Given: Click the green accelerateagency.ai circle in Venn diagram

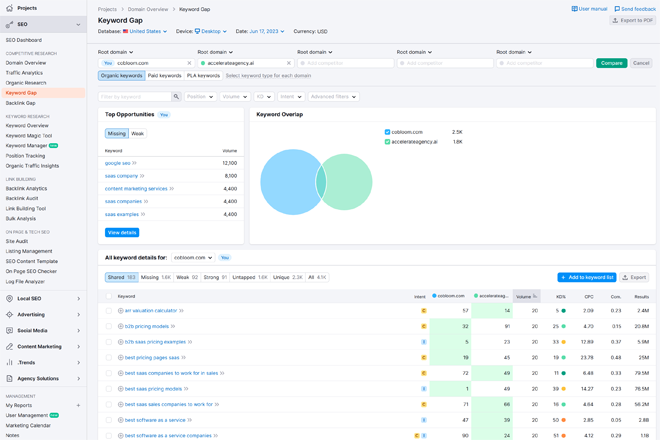Looking at the screenshot, I should (349, 182).
